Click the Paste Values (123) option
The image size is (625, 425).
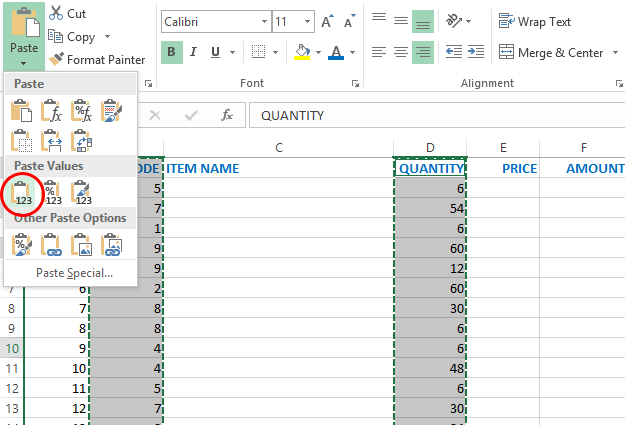pyautogui.click(x=23, y=190)
